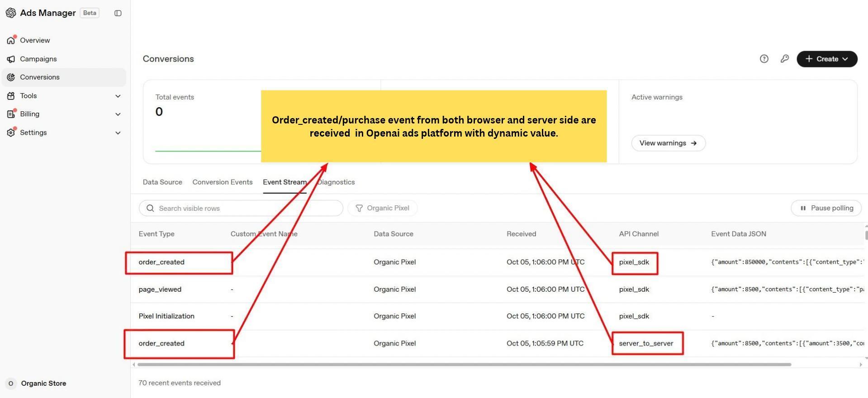Click the Organic Pixel filter chip
This screenshot has height=398, width=868.
coord(383,208)
